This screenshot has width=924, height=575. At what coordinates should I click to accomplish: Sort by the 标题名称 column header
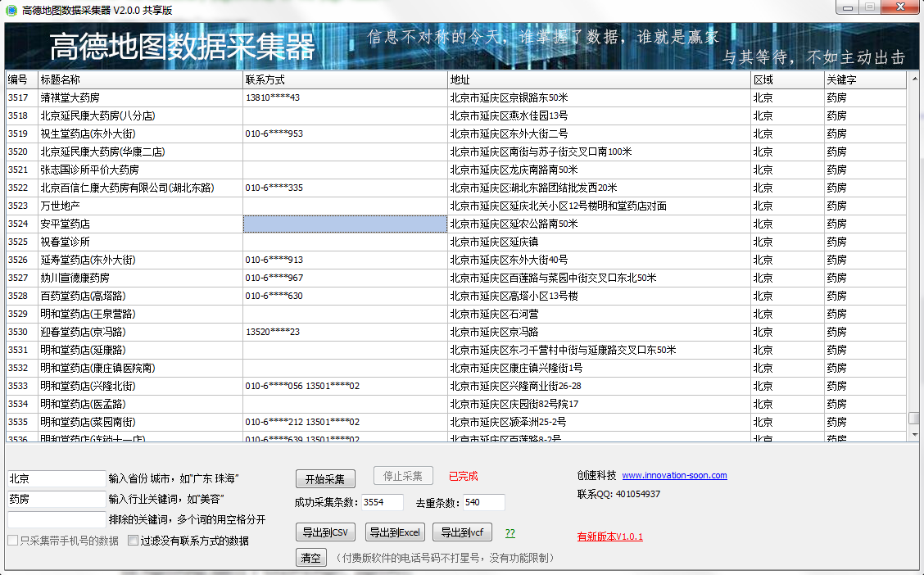(140, 79)
